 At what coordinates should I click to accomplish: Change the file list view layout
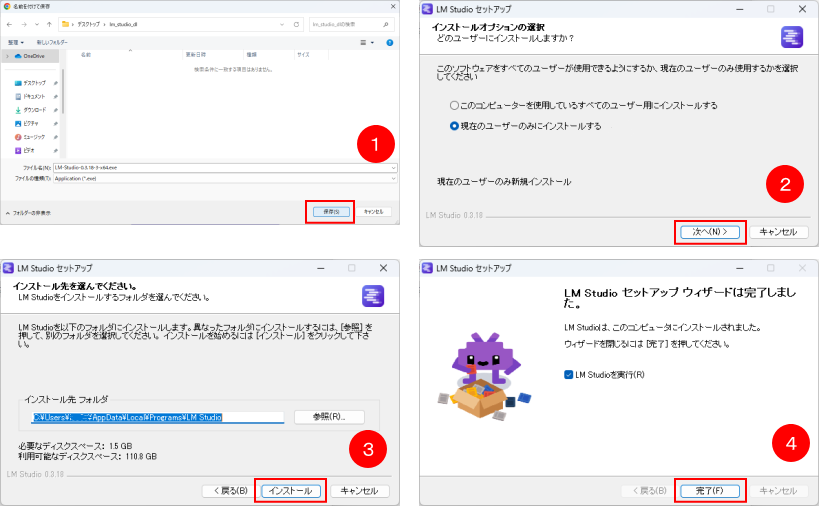[363, 43]
